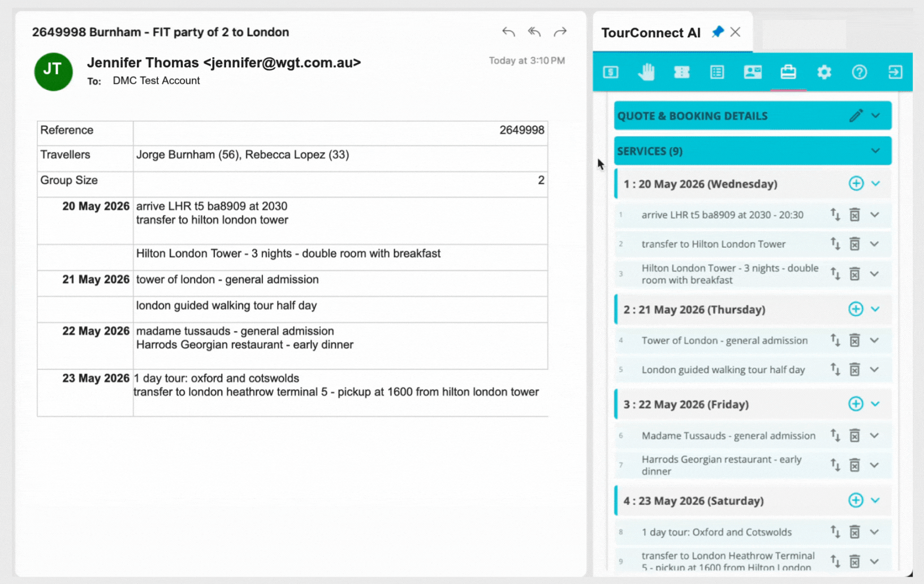Viewport: 924px width, 584px height.
Task: Reorder Madame Tussauds general admission
Action: point(835,436)
